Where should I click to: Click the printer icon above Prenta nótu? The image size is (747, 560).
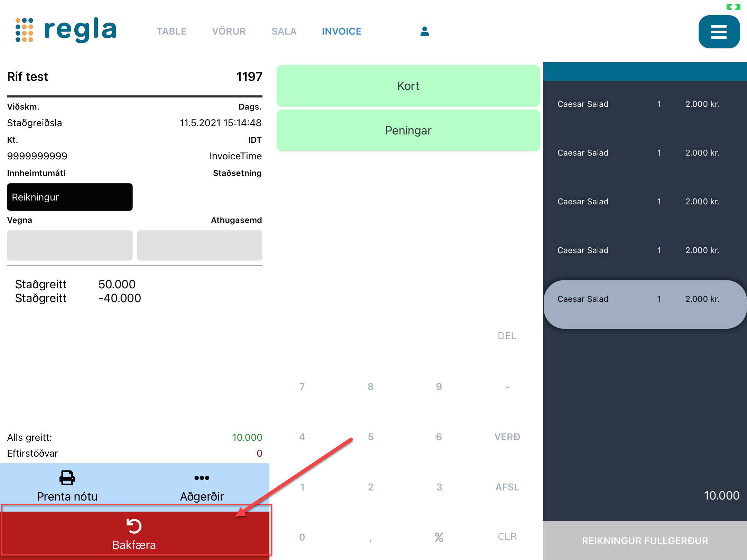click(66, 478)
